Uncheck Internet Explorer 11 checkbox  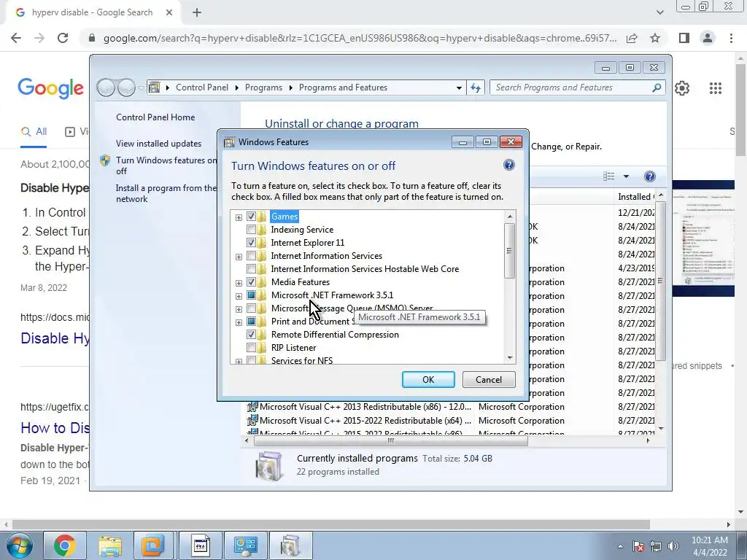pyautogui.click(x=251, y=242)
